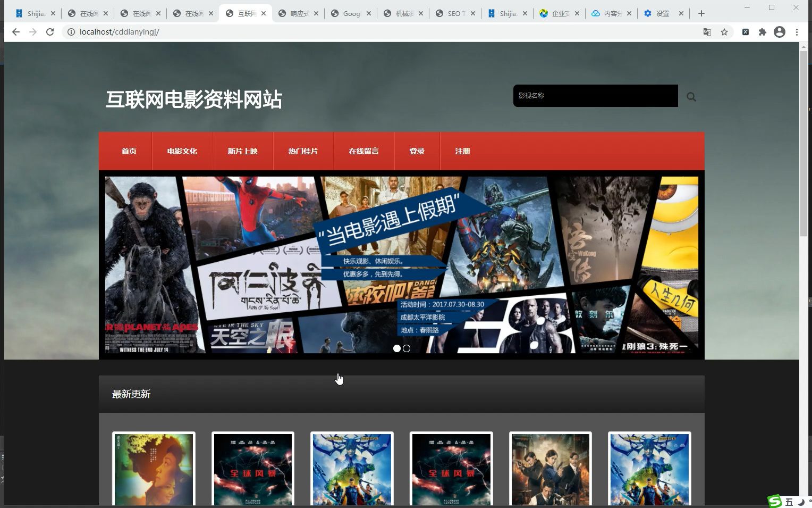Click the movie banner slideshow image
Screen dimensions: 812x508
click(402, 265)
